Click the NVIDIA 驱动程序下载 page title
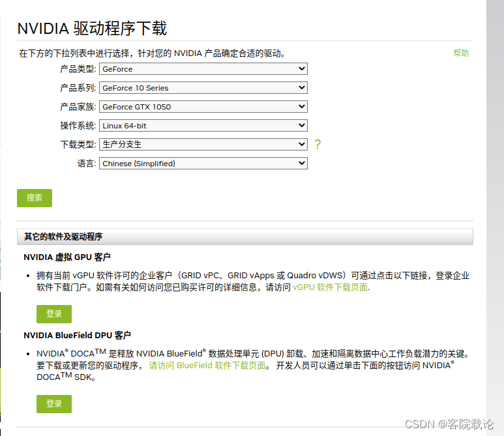This screenshot has width=504, height=436. pos(92,29)
